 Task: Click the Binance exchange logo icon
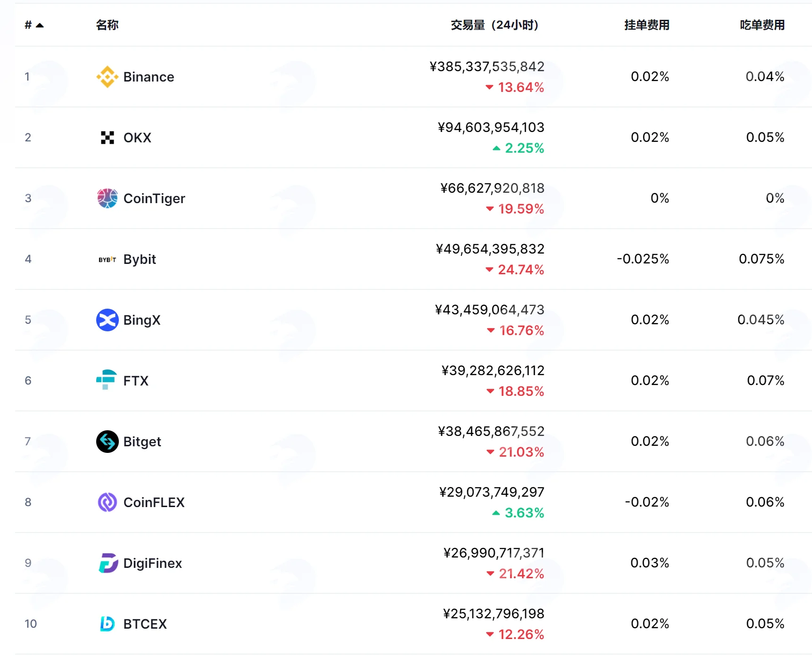point(107,77)
